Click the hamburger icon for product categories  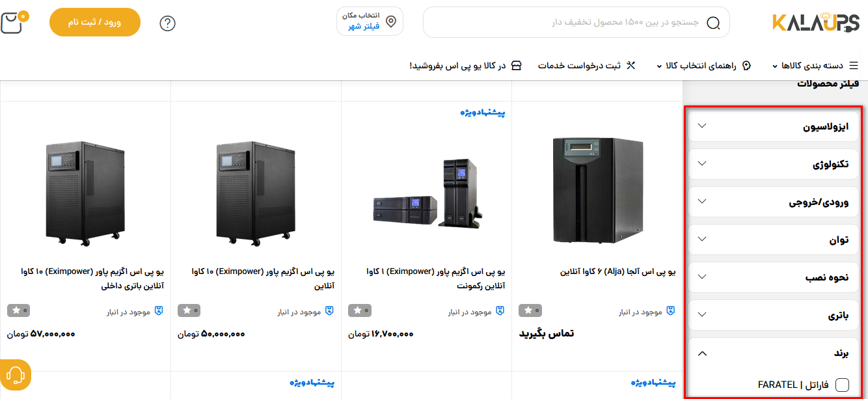point(854,66)
